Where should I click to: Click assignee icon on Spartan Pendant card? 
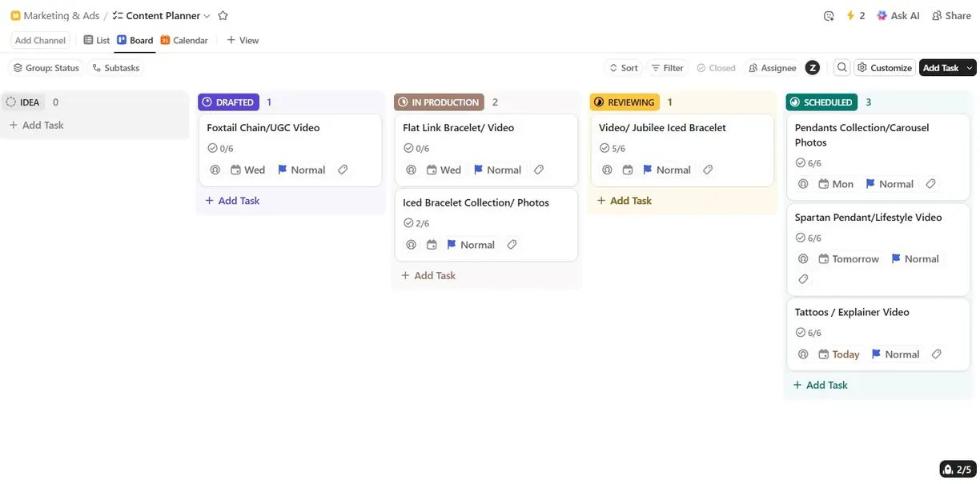pyautogui.click(x=803, y=259)
